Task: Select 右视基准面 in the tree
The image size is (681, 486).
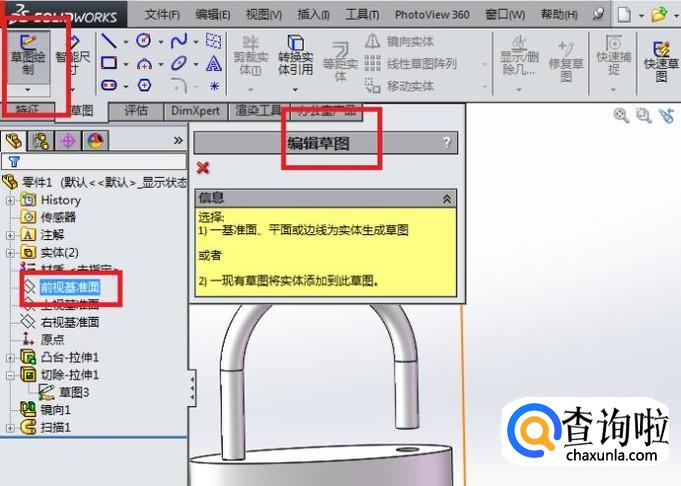Action: click(70, 322)
